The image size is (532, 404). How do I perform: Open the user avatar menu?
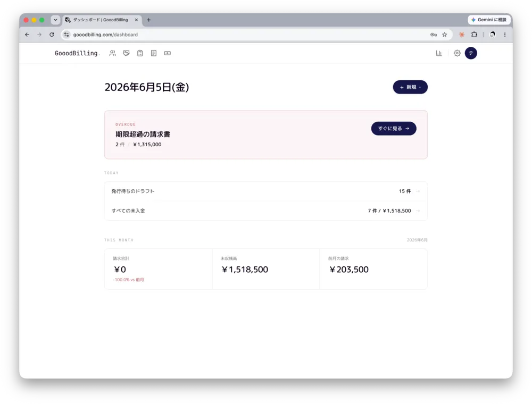point(471,53)
